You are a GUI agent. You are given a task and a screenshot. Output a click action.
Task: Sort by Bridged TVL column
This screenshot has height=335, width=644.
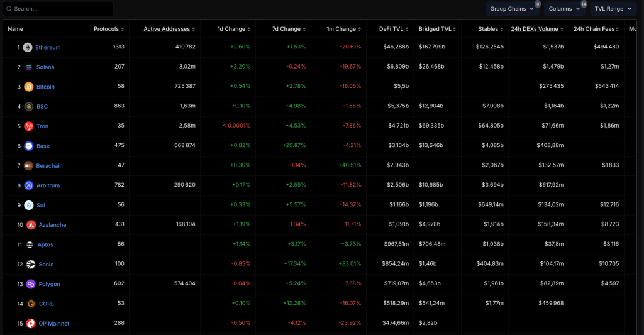438,29
